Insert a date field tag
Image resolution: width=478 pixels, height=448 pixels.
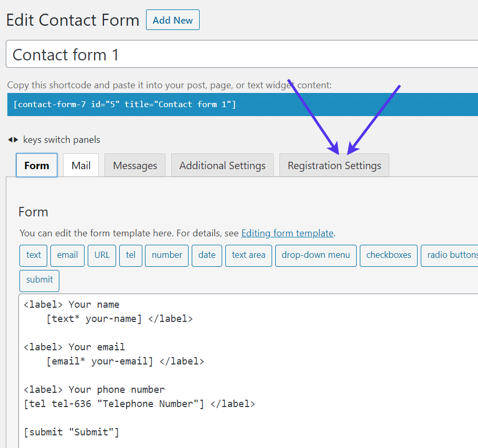pyautogui.click(x=207, y=255)
